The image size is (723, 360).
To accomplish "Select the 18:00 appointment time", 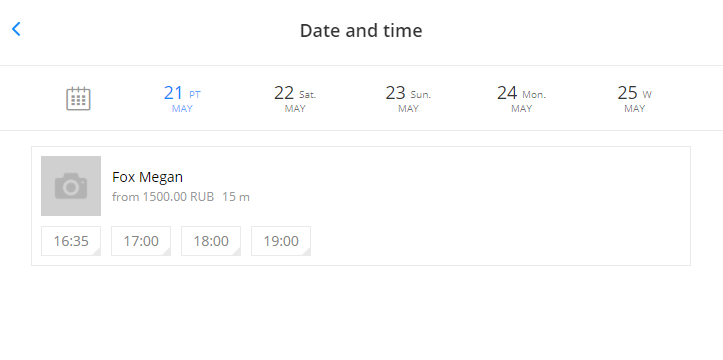I will pos(211,241).
